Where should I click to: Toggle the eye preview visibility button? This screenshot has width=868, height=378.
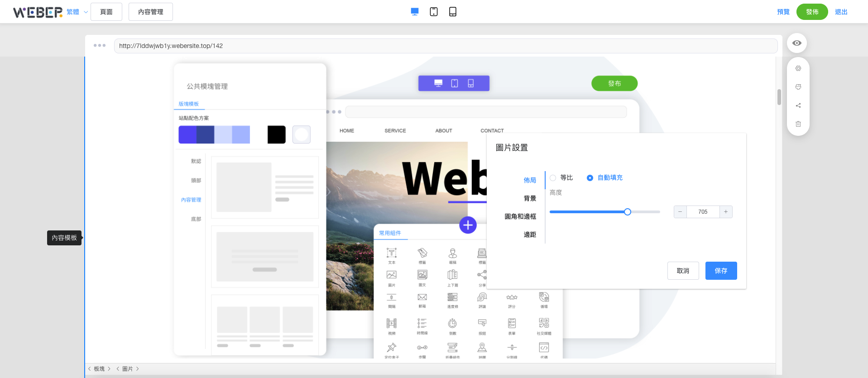(x=797, y=43)
